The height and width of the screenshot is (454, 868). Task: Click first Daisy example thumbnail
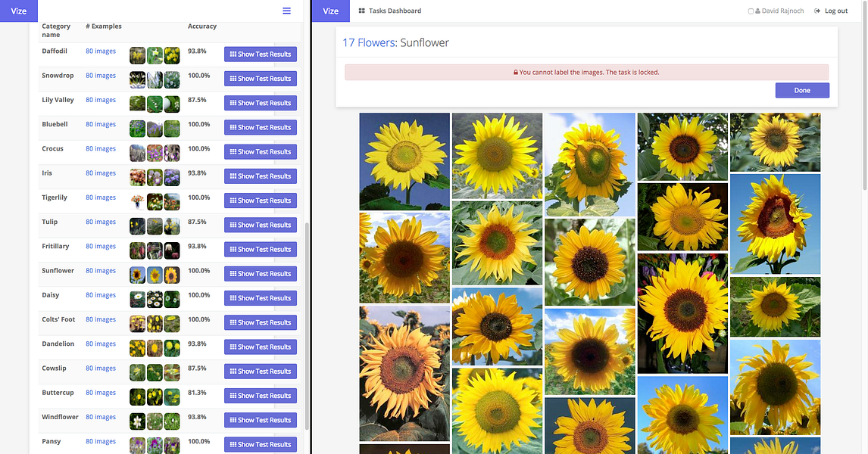137,299
